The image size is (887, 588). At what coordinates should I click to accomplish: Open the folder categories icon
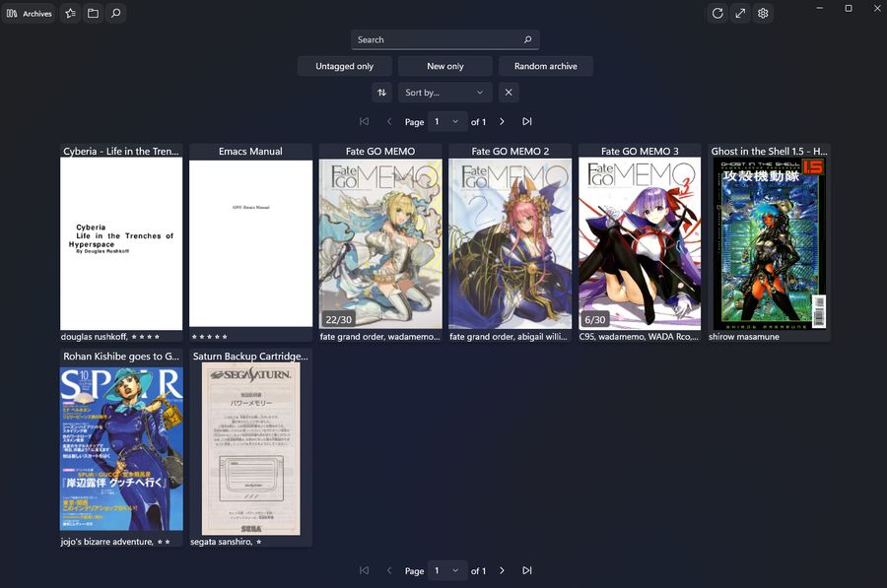pyautogui.click(x=93, y=13)
